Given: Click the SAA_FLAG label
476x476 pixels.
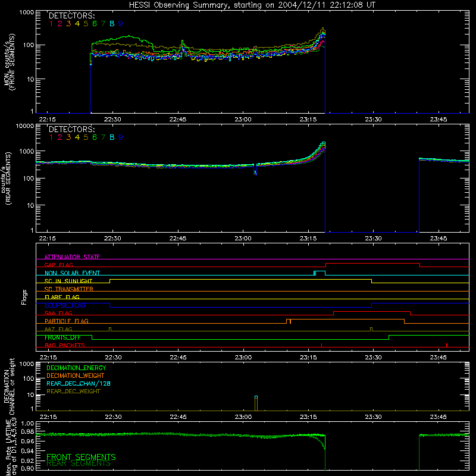Looking at the screenshot, I should (58, 313).
